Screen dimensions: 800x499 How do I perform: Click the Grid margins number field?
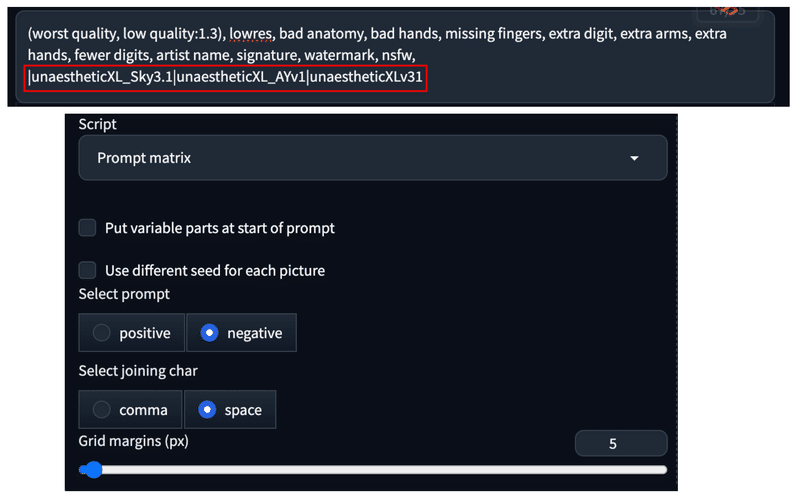pos(620,443)
